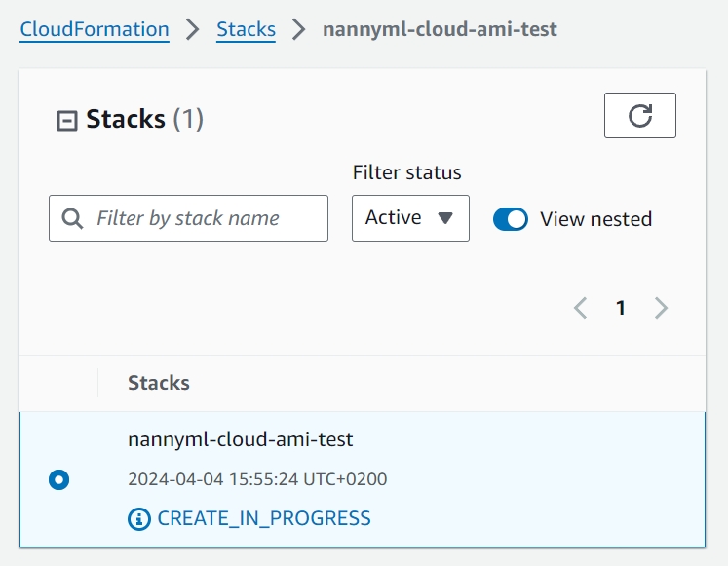Viewport: 728px width, 566px height.
Task: Click nannyml-cloud-ami-test in the breadcrumb
Action: coord(440,29)
